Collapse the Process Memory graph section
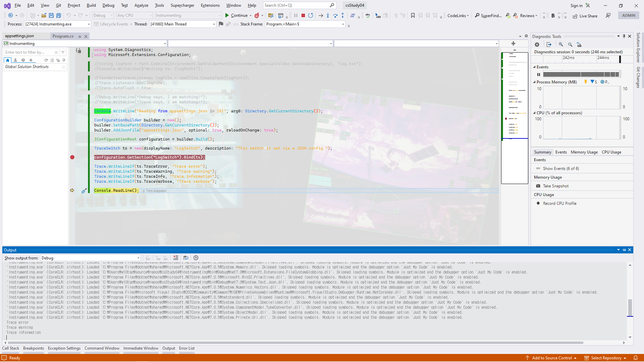The width and height of the screenshot is (644, 362). tap(534, 82)
